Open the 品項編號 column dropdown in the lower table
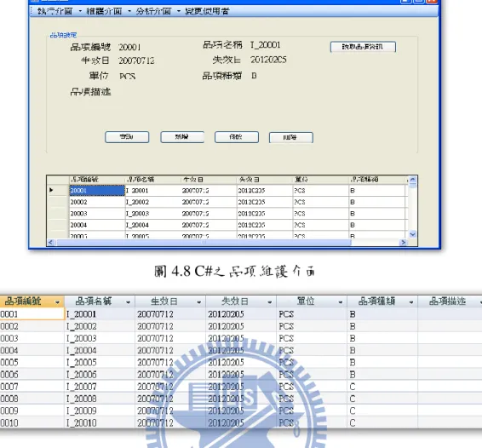Image resolution: width=482 pixels, height=448 pixels. (x=58, y=302)
